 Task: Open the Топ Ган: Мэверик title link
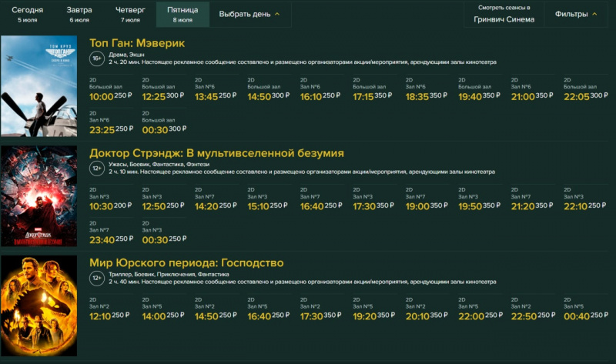click(x=137, y=42)
